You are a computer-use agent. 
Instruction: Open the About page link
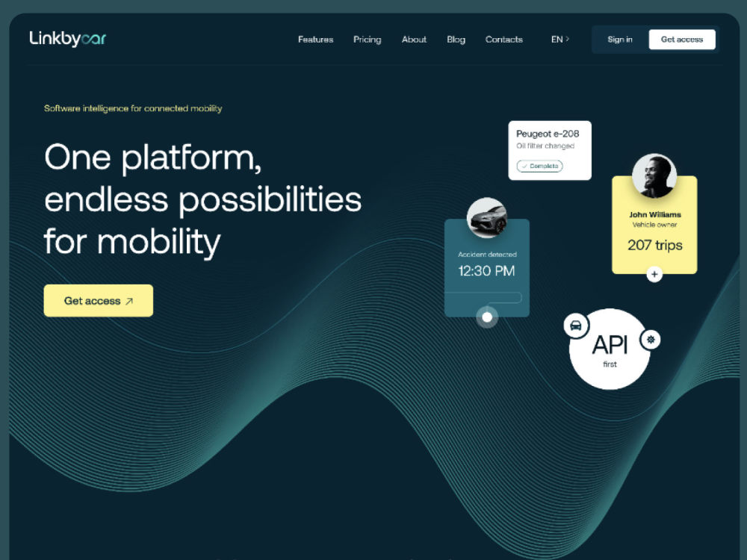[414, 40]
